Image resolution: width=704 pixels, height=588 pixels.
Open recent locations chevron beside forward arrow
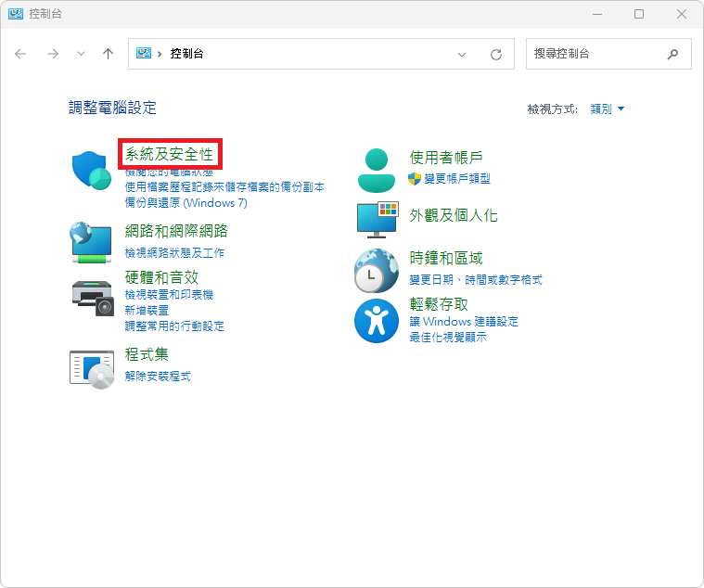click(x=81, y=54)
